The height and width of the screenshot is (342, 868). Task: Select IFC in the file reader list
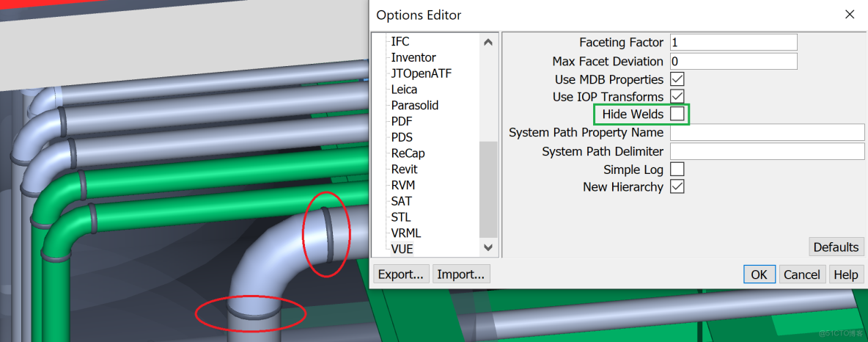click(400, 42)
